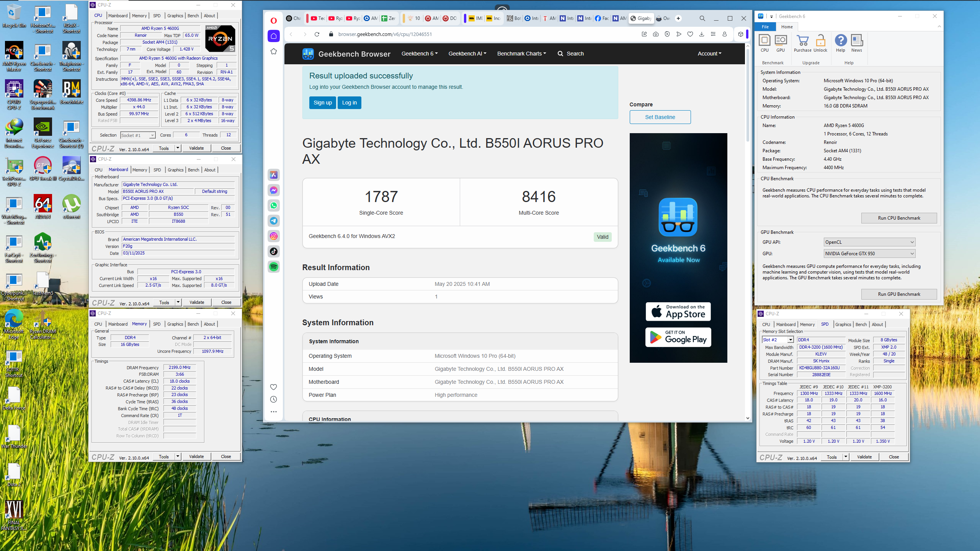The image size is (980, 551).
Task: Click GPU benchmark icon in Geekbench 6 ribbon
Action: (x=781, y=43)
